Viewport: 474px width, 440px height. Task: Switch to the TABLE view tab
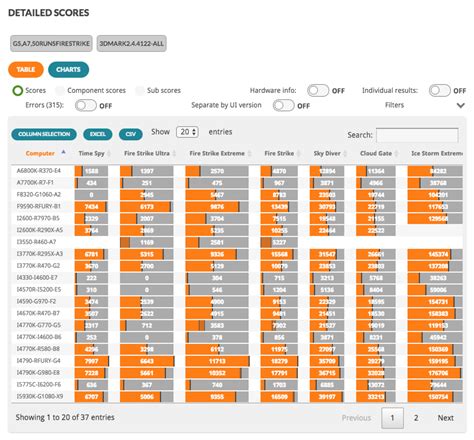[x=26, y=70]
